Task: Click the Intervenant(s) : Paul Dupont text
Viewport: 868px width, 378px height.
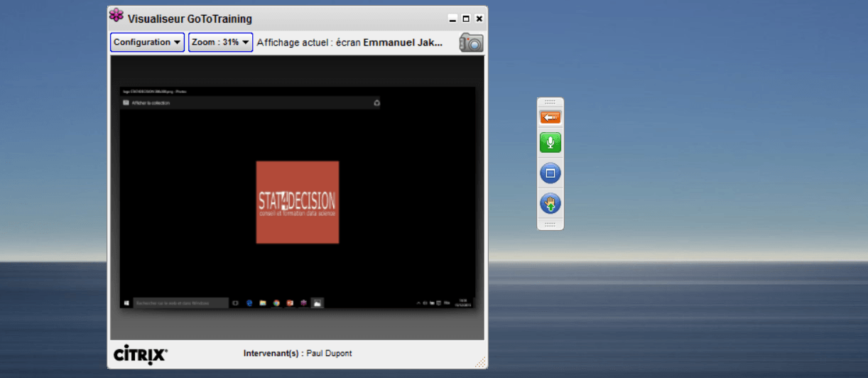Action: pos(298,353)
